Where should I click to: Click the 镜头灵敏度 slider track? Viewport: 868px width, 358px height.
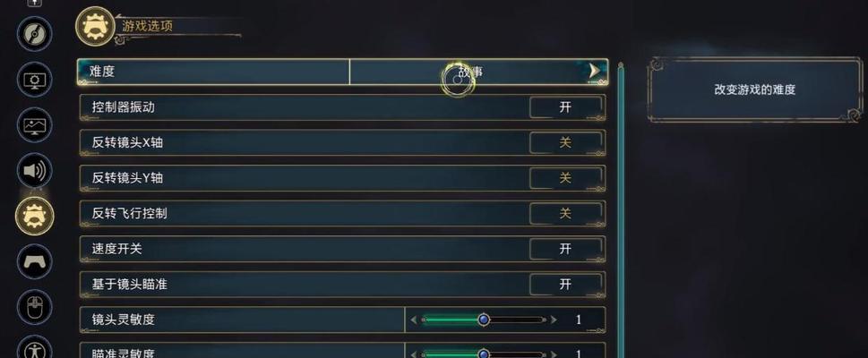pos(484,320)
